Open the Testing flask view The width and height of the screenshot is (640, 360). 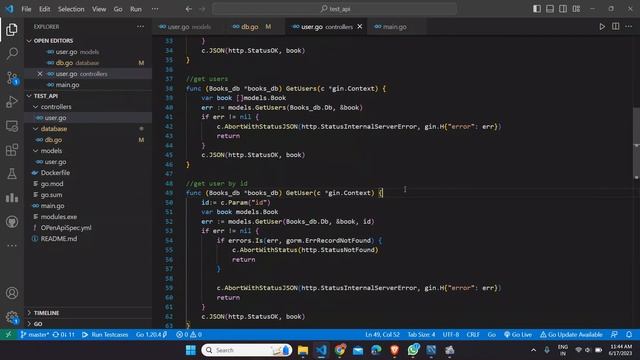coord(12,174)
